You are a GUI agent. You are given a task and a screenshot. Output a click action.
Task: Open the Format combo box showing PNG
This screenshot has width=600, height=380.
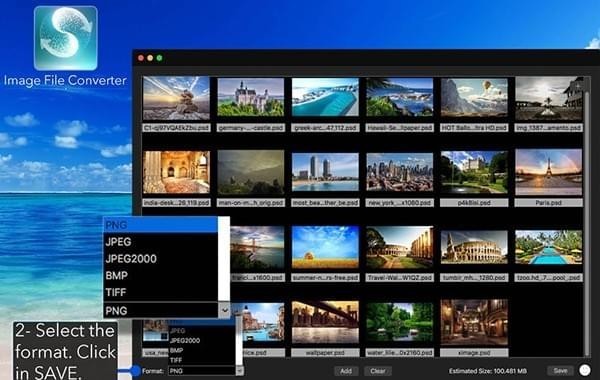202,370
